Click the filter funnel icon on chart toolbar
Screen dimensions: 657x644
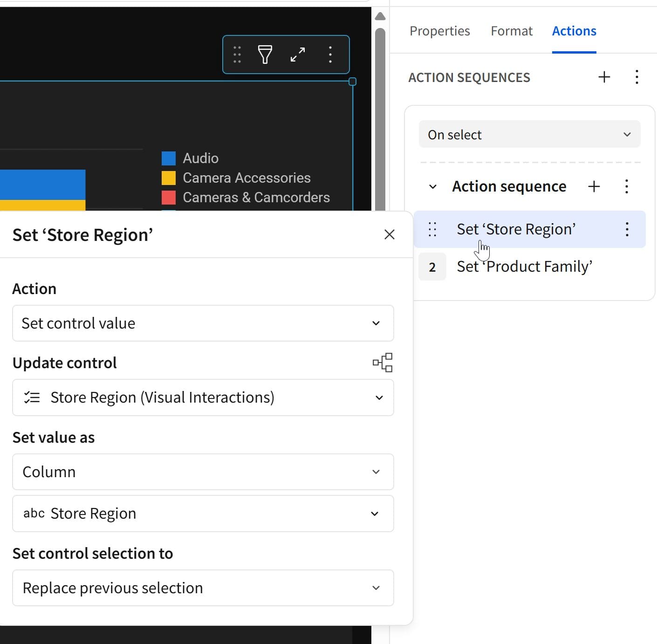click(x=265, y=55)
